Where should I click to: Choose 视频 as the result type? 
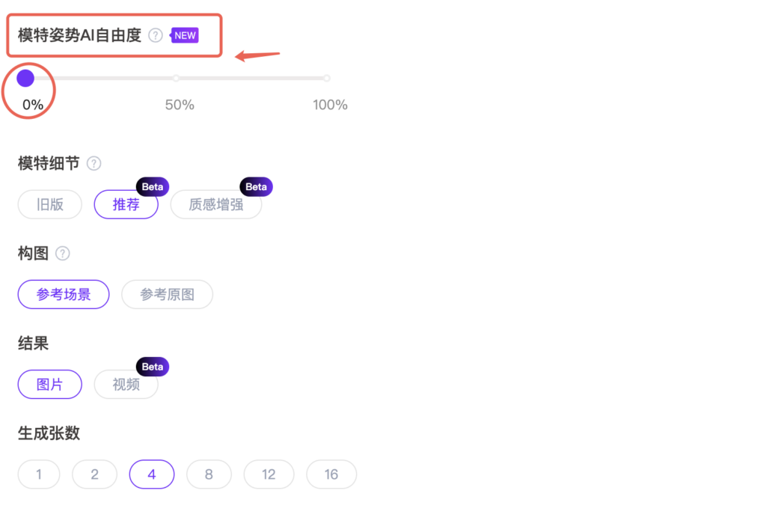pos(126,385)
